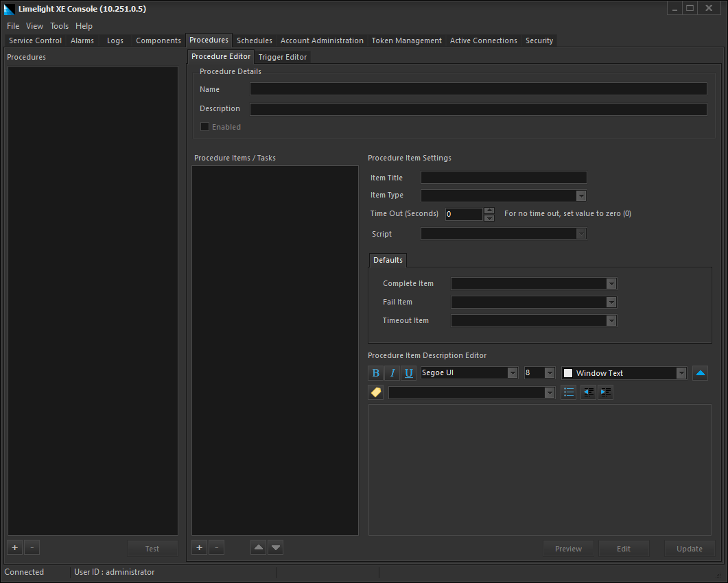Select the Defaults tab
This screenshot has height=583, width=728.
click(x=388, y=260)
